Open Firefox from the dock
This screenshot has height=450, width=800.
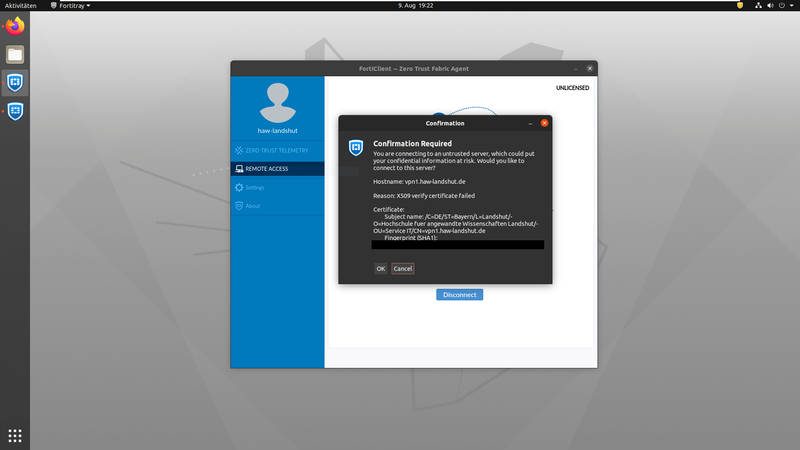15,26
